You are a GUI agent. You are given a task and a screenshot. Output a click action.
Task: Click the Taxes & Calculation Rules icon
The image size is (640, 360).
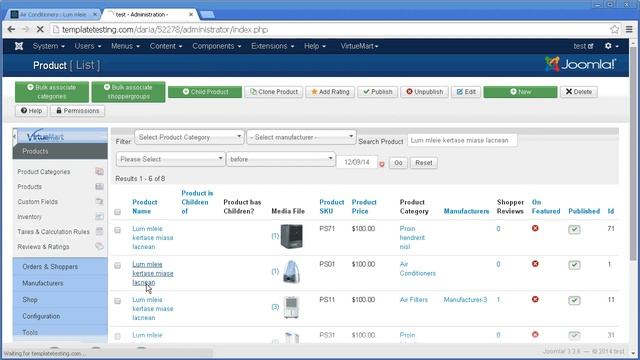click(99, 231)
